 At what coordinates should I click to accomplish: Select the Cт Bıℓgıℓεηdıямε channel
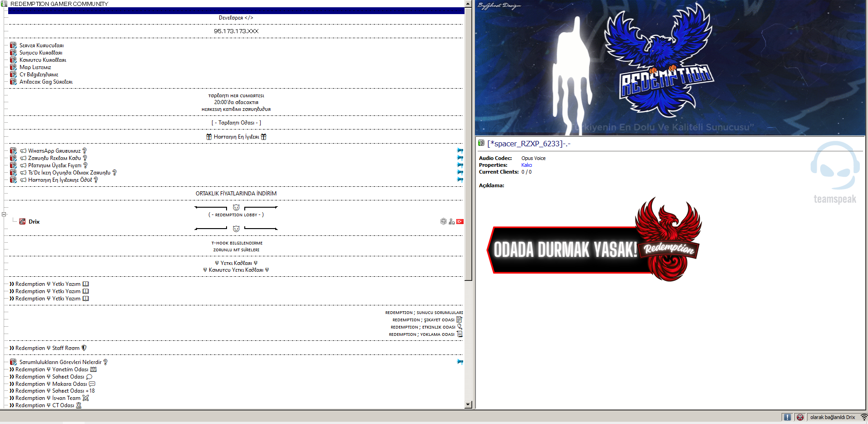39,75
